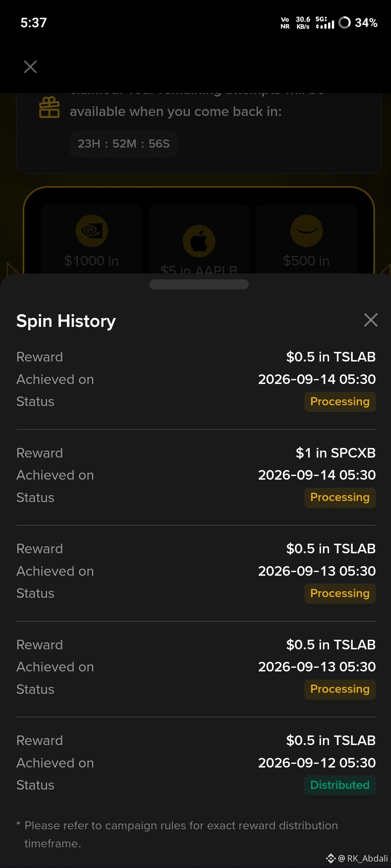Select the NVIDIA $1000 prize tile
The image size is (391, 868).
coord(91,239)
